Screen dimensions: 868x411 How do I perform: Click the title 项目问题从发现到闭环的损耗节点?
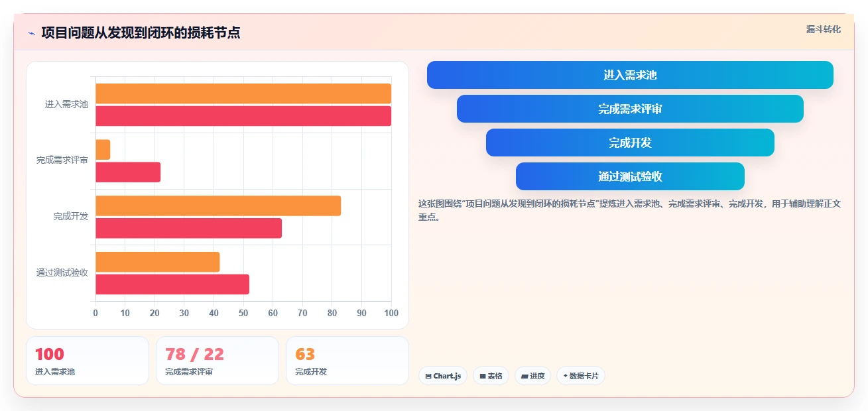coord(141,32)
